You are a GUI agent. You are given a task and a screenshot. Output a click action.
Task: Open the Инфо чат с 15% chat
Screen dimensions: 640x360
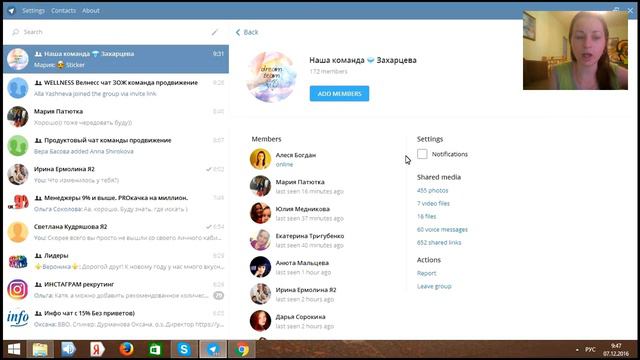(x=116, y=318)
